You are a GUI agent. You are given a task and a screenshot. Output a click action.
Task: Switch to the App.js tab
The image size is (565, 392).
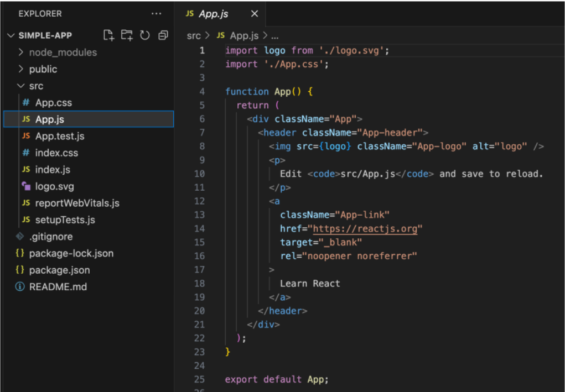pos(213,14)
